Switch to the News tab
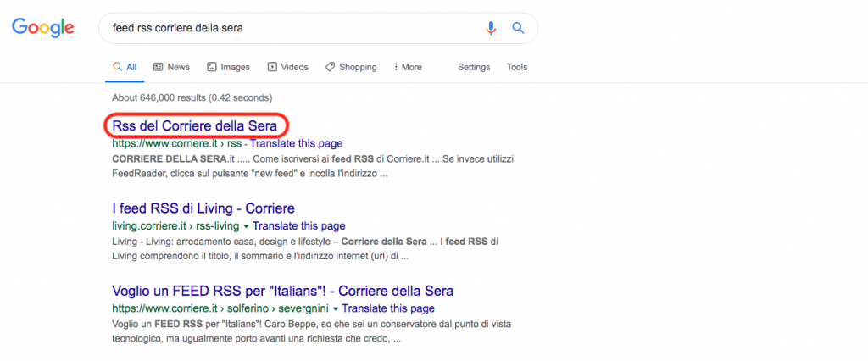The image size is (868, 361). [x=171, y=67]
